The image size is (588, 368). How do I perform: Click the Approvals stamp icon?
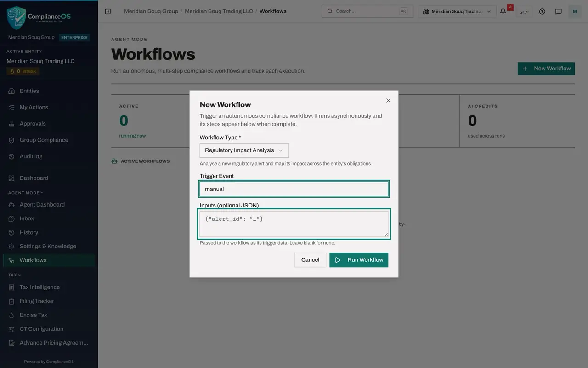point(11,124)
